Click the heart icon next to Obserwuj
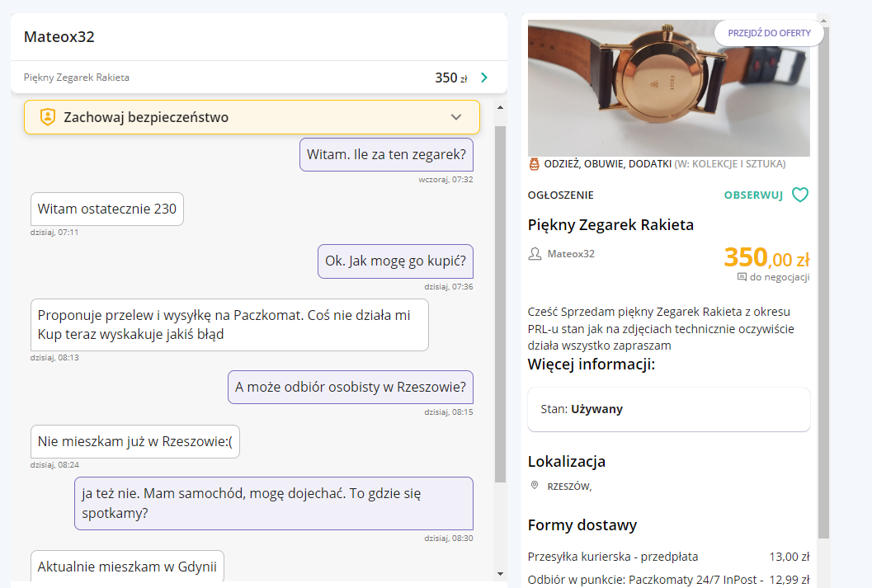The width and height of the screenshot is (872, 588). (799, 195)
